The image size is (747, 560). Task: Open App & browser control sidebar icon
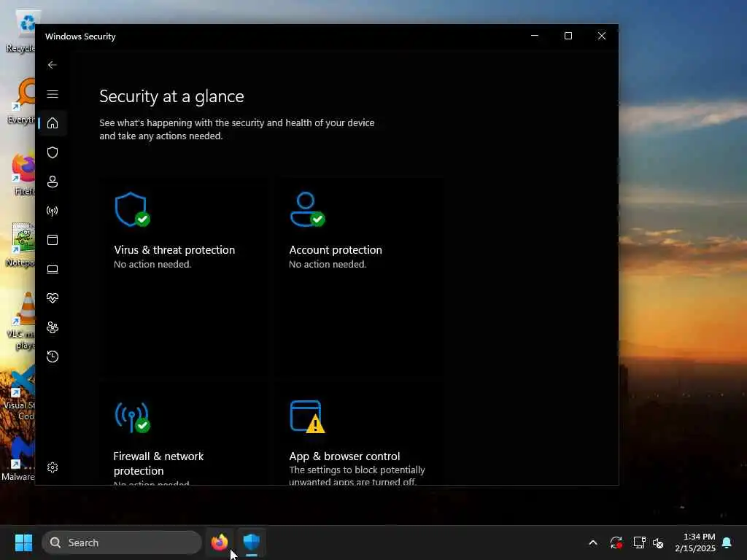click(53, 240)
